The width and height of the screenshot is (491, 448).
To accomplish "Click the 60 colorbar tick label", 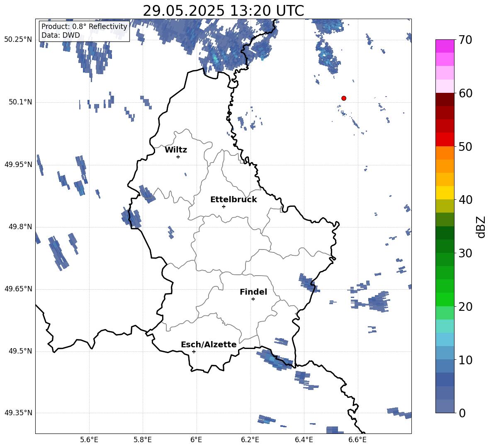I will click(x=465, y=93).
